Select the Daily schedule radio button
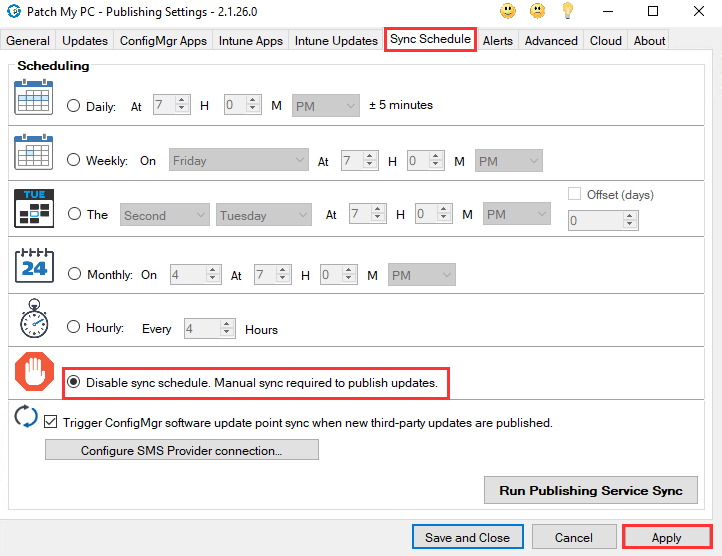The height and width of the screenshot is (556, 722). [x=73, y=106]
